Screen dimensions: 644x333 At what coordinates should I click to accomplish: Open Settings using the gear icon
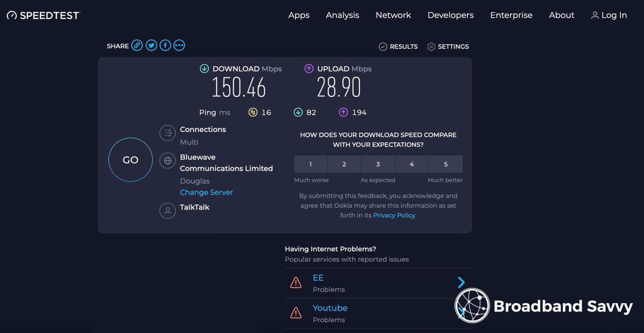tap(431, 46)
